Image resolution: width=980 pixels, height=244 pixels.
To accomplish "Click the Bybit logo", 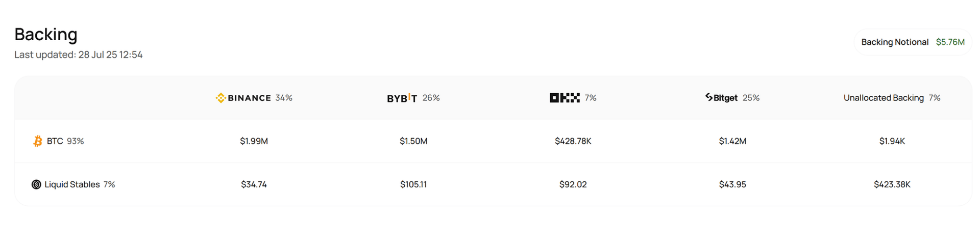I will [402, 98].
